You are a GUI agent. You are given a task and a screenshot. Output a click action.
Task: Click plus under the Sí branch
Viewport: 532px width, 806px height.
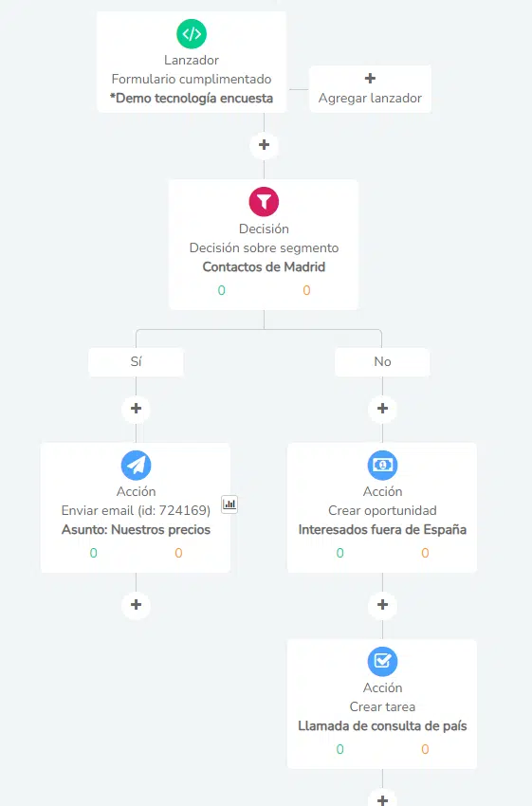136,409
